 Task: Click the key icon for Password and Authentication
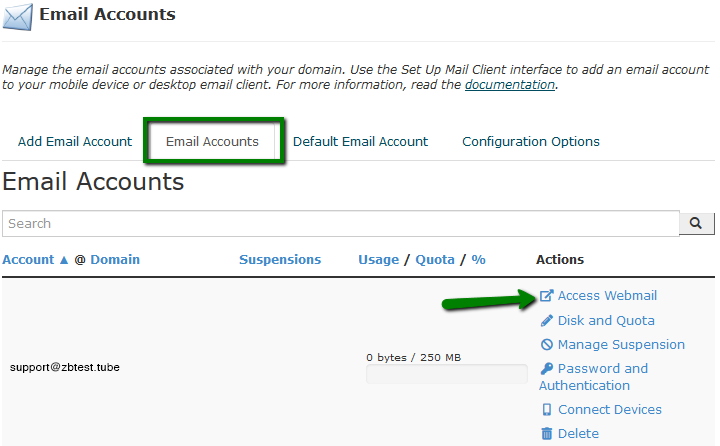(x=547, y=369)
